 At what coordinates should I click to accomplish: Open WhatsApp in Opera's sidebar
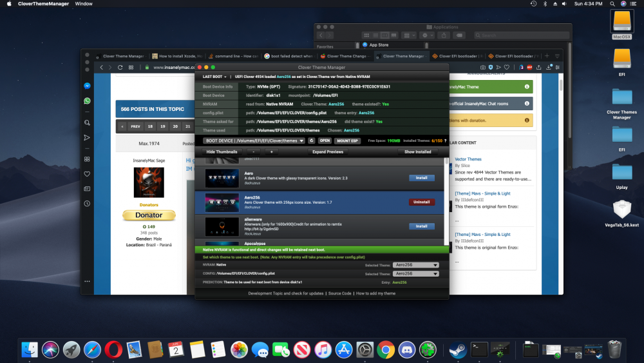pyautogui.click(x=87, y=101)
